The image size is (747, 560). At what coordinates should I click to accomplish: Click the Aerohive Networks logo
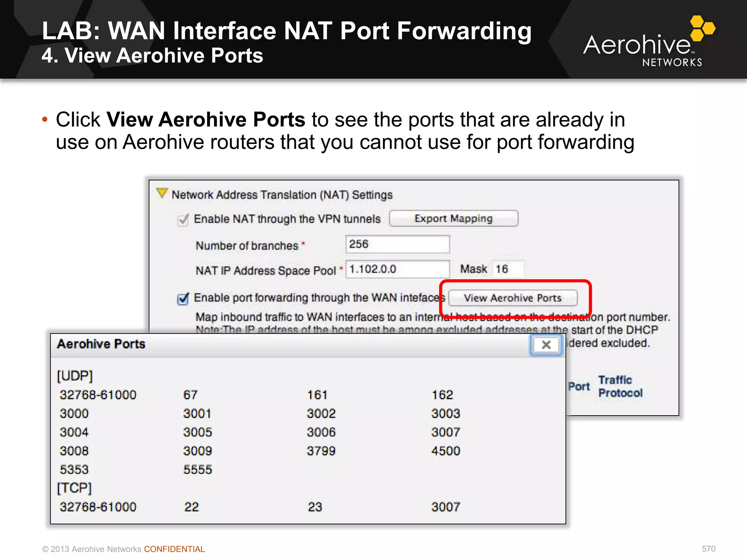pyautogui.click(x=649, y=41)
